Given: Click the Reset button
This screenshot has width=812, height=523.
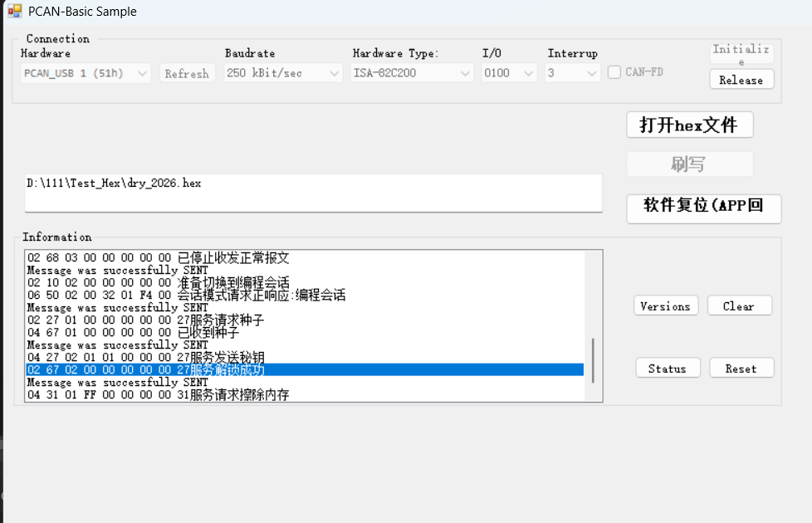Looking at the screenshot, I should tap(741, 368).
